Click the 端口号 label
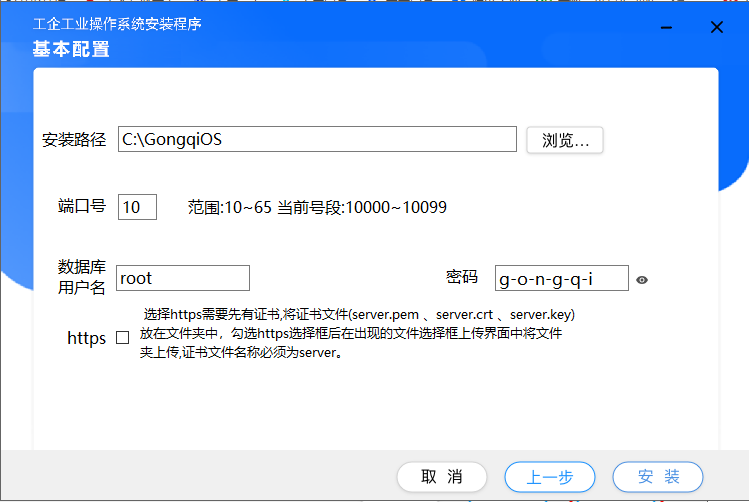749x502 pixels. (x=82, y=206)
